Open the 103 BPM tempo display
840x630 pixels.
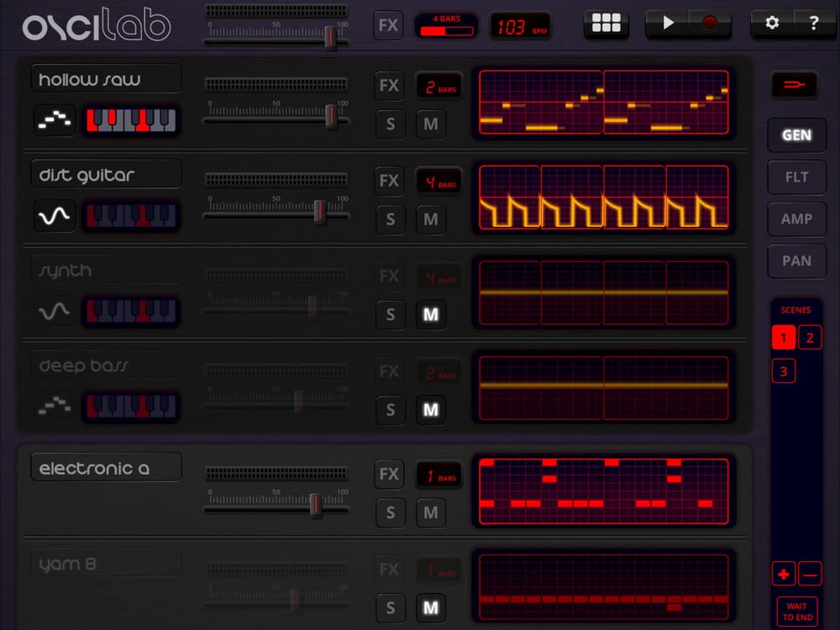(521, 26)
